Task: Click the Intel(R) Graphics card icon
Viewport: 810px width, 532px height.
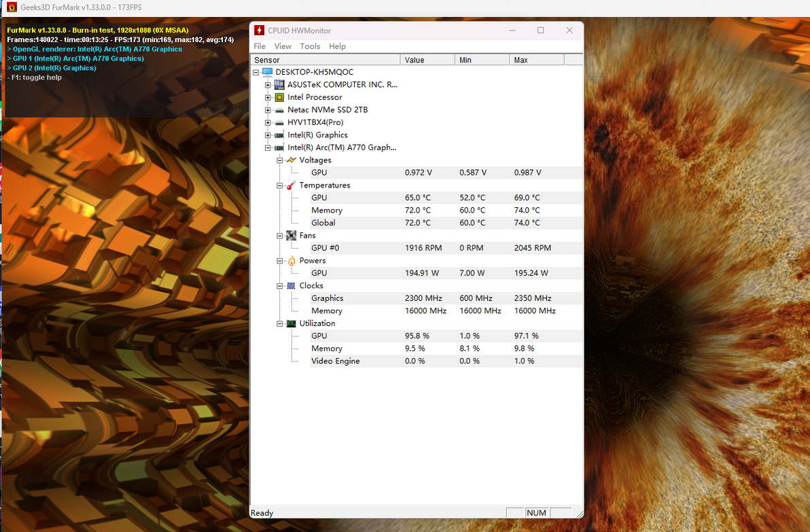Action: (279, 135)
